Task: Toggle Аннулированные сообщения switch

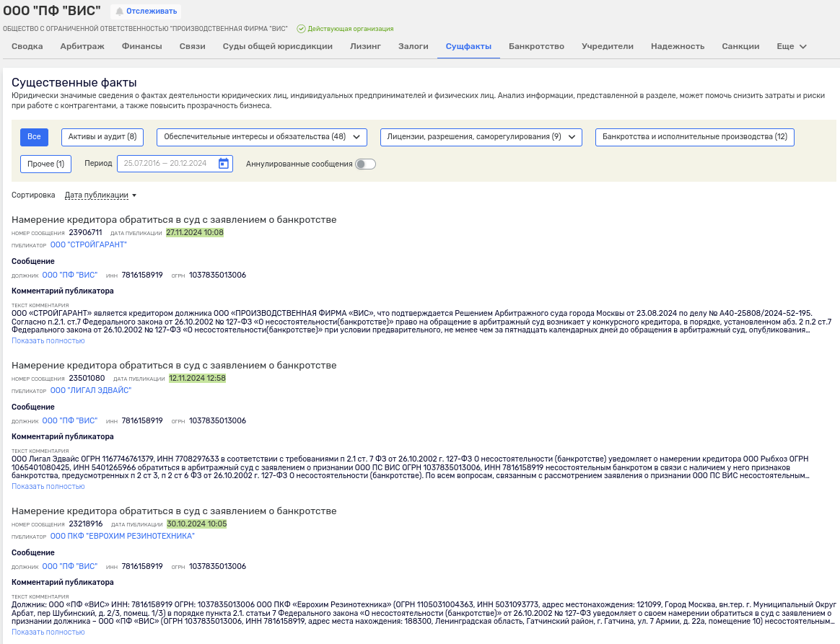Action: (x=365, y=164)
